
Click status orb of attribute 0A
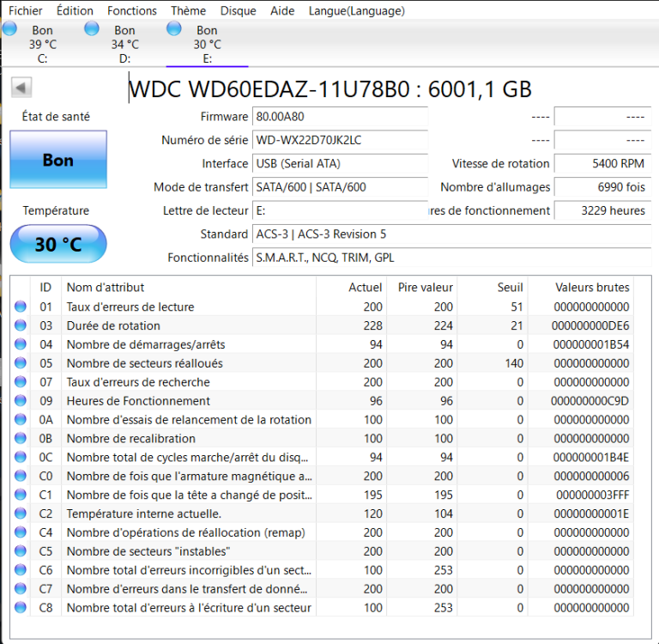click(21, 420)
